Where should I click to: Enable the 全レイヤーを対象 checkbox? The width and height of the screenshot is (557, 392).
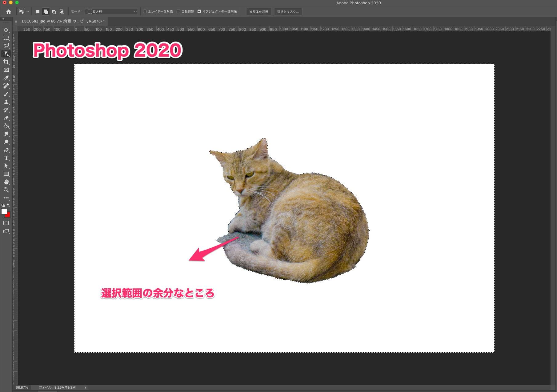(145, 12)
